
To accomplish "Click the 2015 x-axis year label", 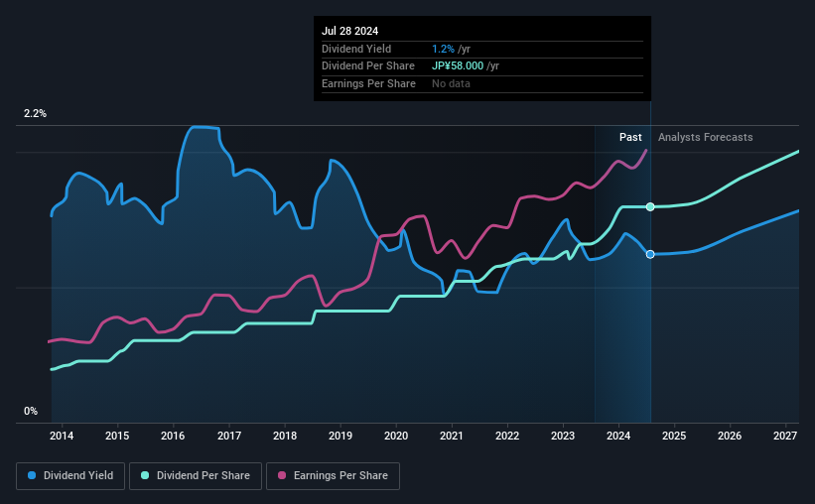I will (x=117, y=436).
